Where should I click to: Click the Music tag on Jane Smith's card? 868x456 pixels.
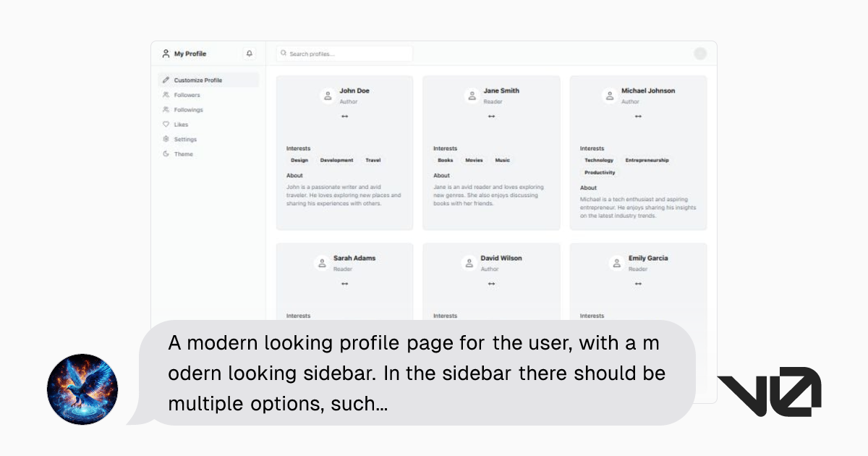pos(502,160)
